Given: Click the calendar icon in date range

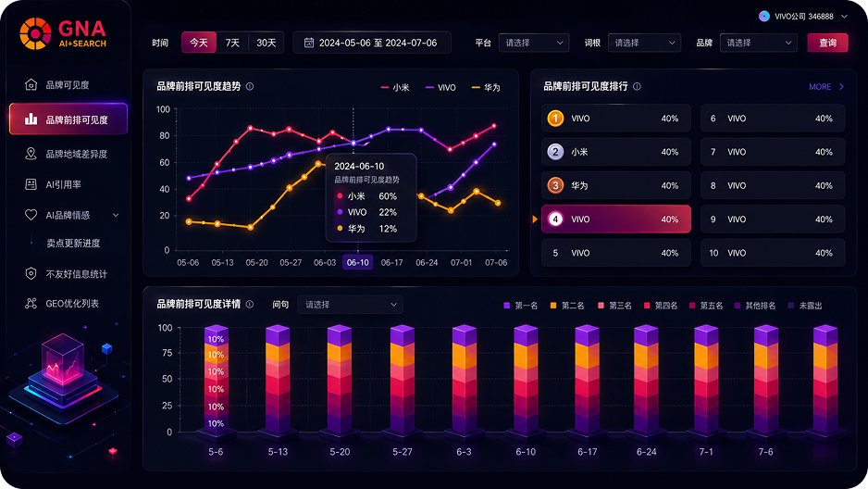Looking at the screenshot, I should [x=309, y=43].
